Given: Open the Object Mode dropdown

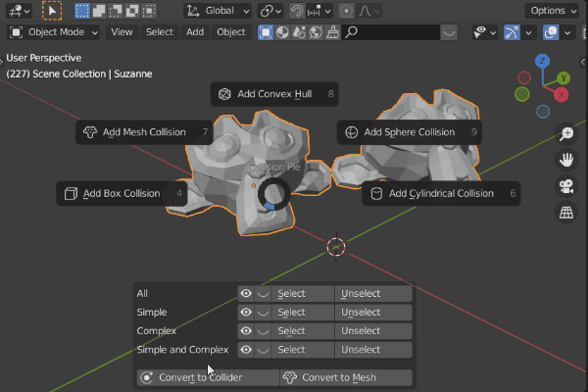Looking at the screenshot, I should (x=54, y=31).
